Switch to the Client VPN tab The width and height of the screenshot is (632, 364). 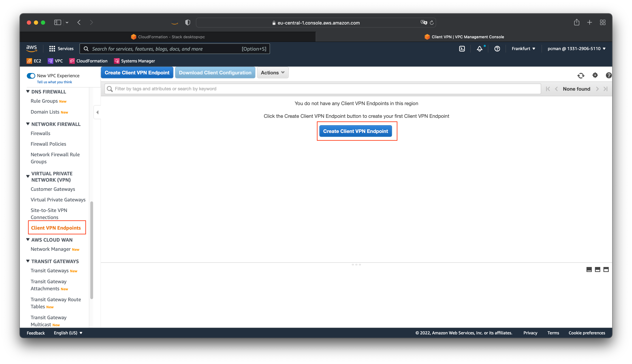(464, 37)
